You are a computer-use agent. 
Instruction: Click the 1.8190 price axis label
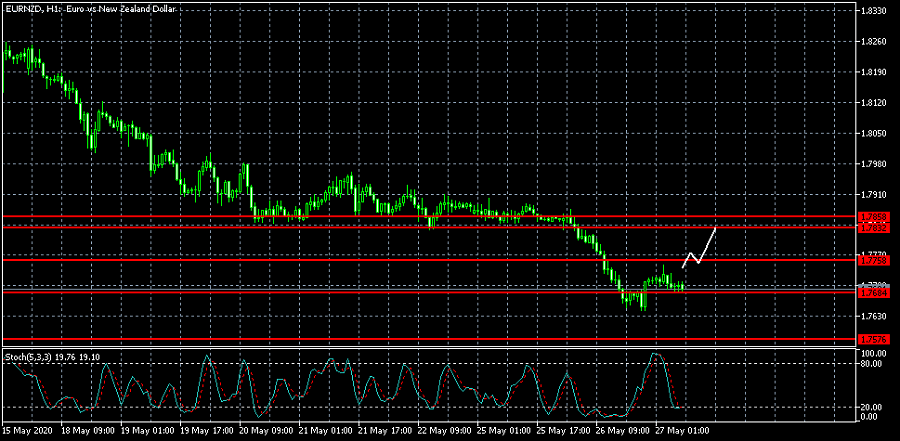point(875,72)
